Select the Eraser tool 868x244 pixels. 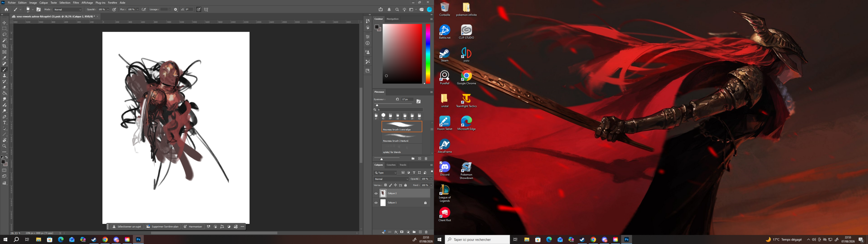(5, 87)
